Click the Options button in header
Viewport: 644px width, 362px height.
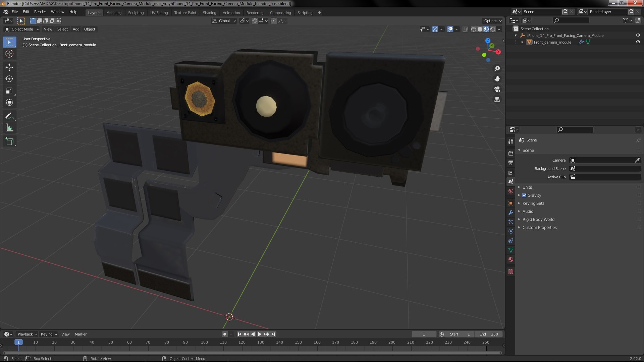[x=492, y=21]
